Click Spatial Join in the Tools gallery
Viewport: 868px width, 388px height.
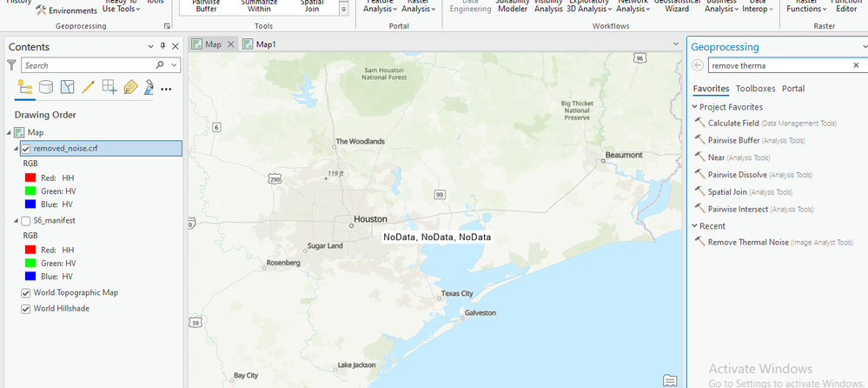tap(312, 5)
